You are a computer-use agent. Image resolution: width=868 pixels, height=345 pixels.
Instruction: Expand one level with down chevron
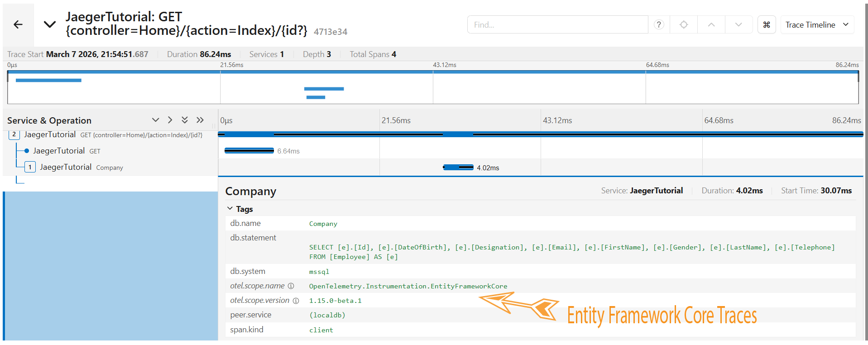point(155,120)
